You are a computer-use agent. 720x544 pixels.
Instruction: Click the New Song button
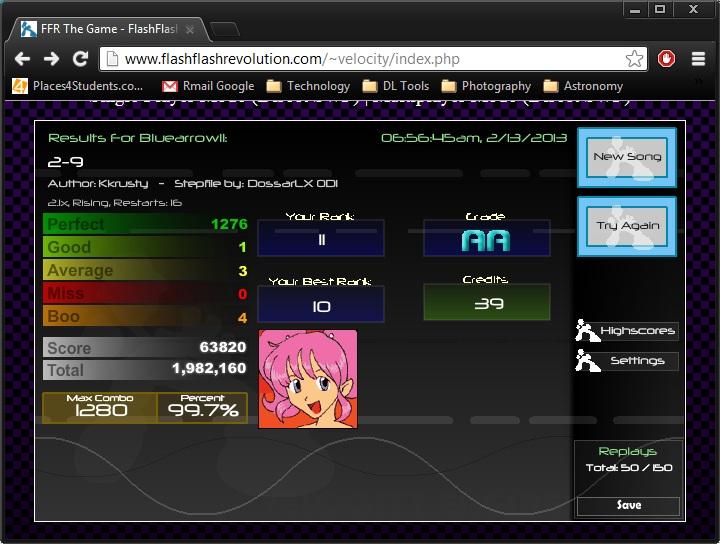tap(627, 157)
